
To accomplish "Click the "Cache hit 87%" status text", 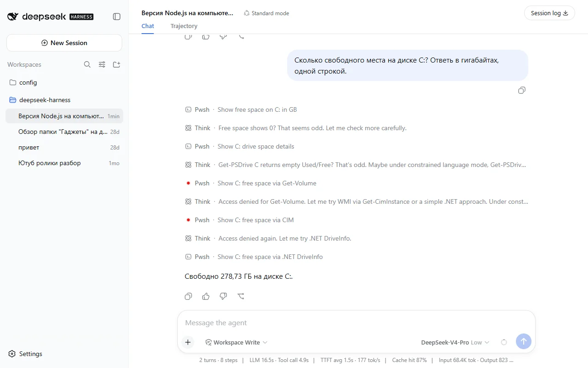I will pyautogui.click(x=409, y=360).
